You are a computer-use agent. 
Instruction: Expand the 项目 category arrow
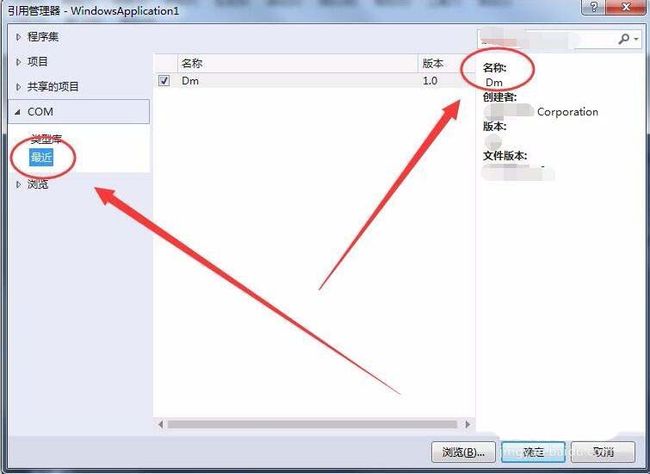pos(18,62)
